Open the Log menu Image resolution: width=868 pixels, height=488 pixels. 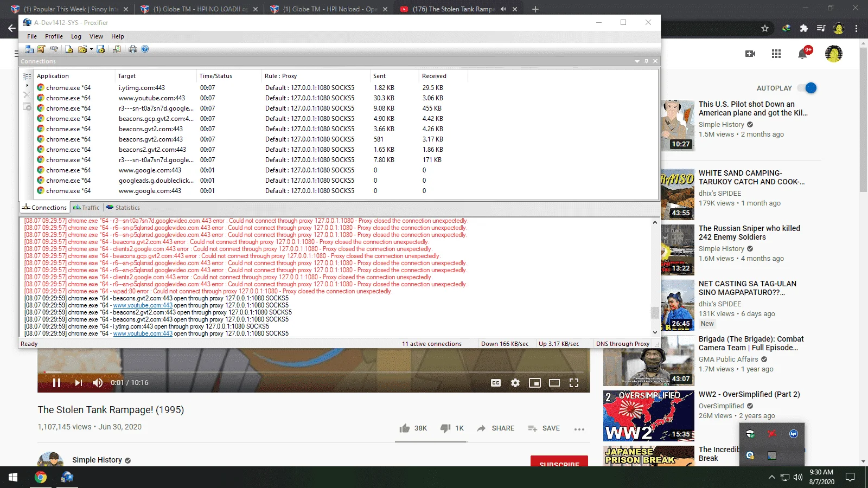[76, 36]
